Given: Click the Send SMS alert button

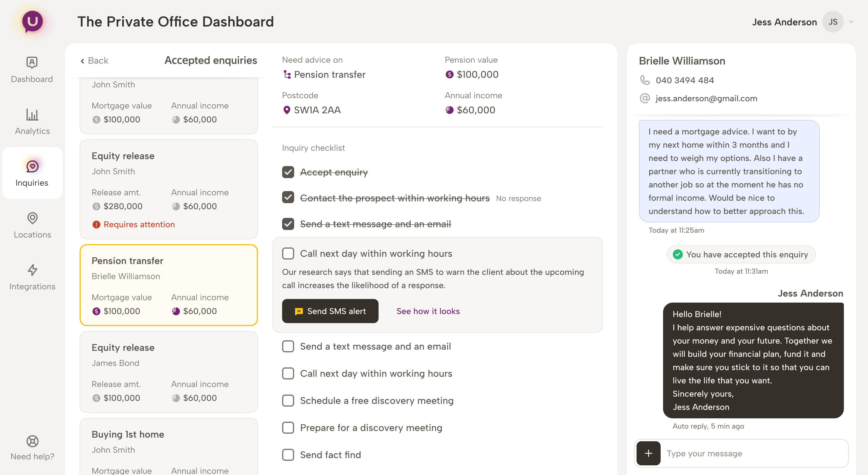Looking at the screenshot, I should pos(330,311).
